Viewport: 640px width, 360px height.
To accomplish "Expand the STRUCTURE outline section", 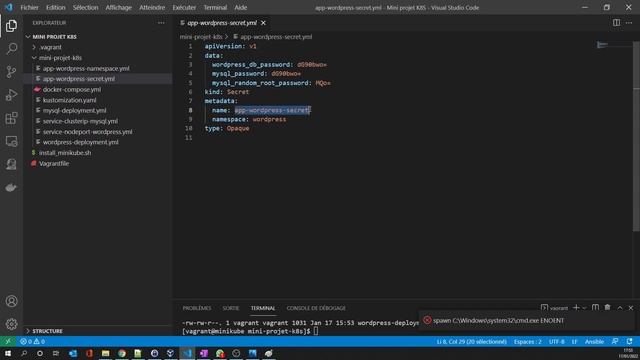I will click(x=47, y=331).
